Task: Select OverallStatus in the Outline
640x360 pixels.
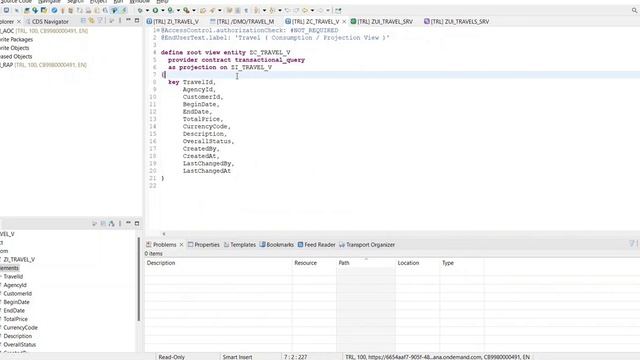Action: [20, 345]
